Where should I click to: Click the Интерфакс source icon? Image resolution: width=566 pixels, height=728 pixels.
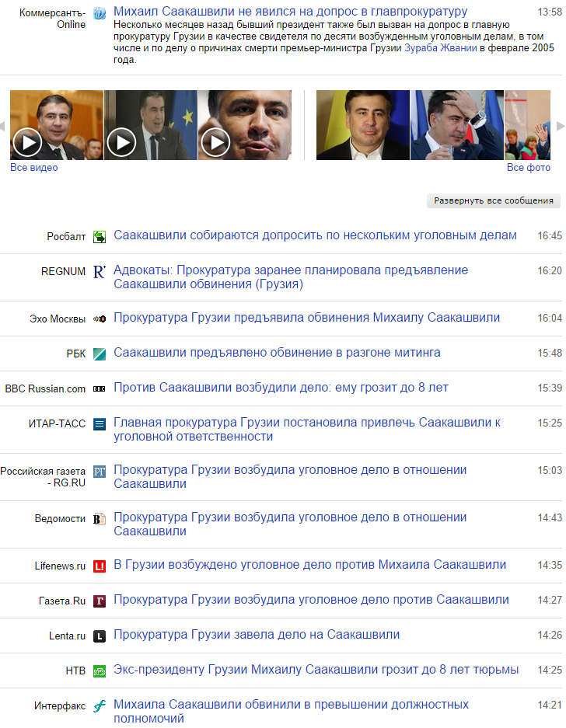[x=100, y=706]
